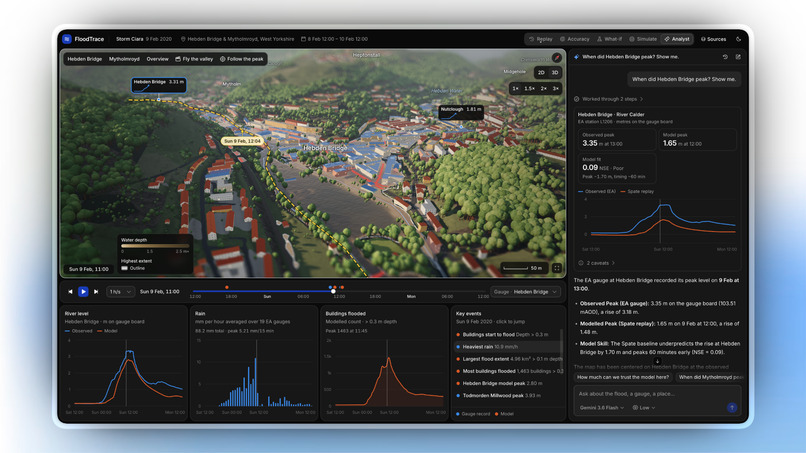Expand Worked through 2 steps

[x=609, y=99]
